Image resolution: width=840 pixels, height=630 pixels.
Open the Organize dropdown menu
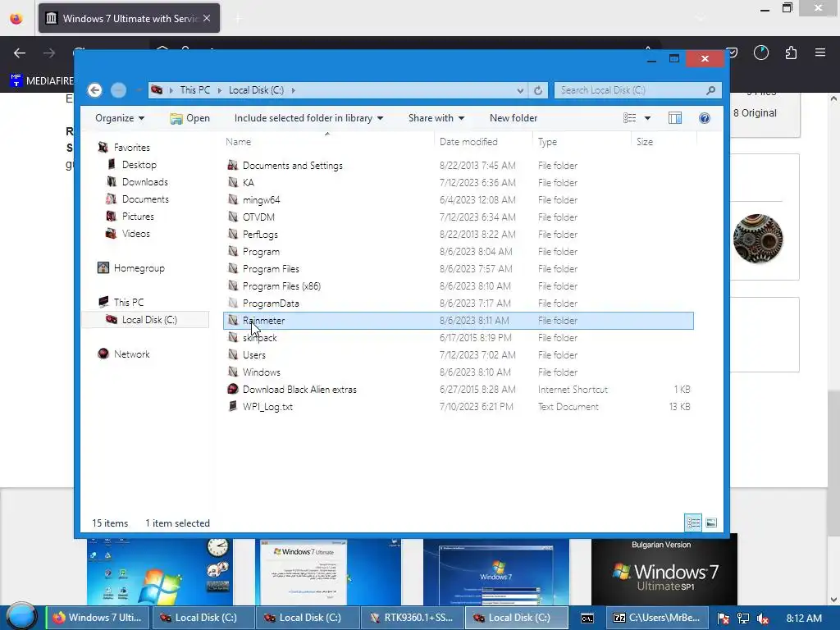point(120,118)
